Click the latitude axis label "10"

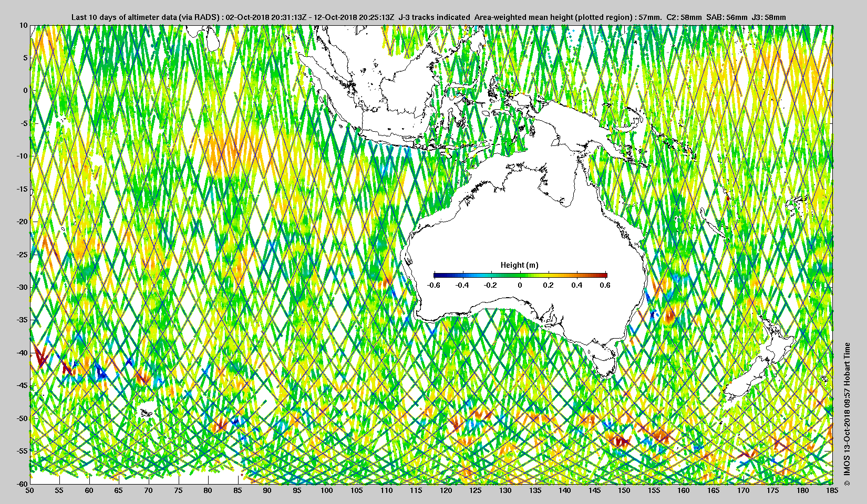tap(23, 25)
